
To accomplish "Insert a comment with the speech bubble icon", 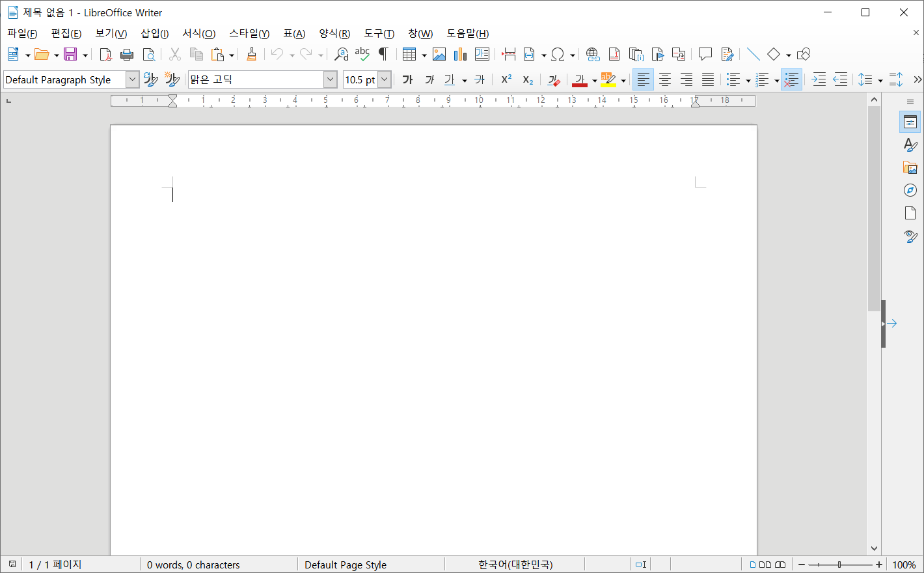I will click(705, 55).
